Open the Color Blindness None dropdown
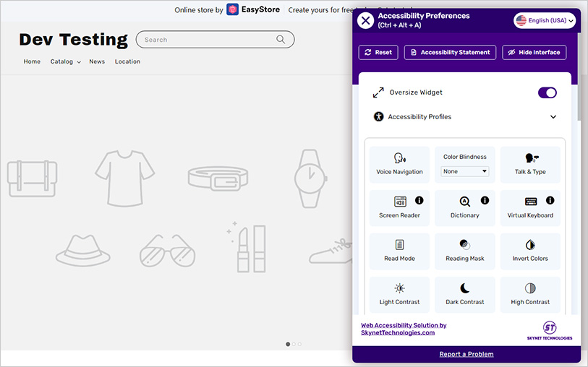The width and height of the screenshot is (588, 367). pyautogui.click(x=464, y=171)
